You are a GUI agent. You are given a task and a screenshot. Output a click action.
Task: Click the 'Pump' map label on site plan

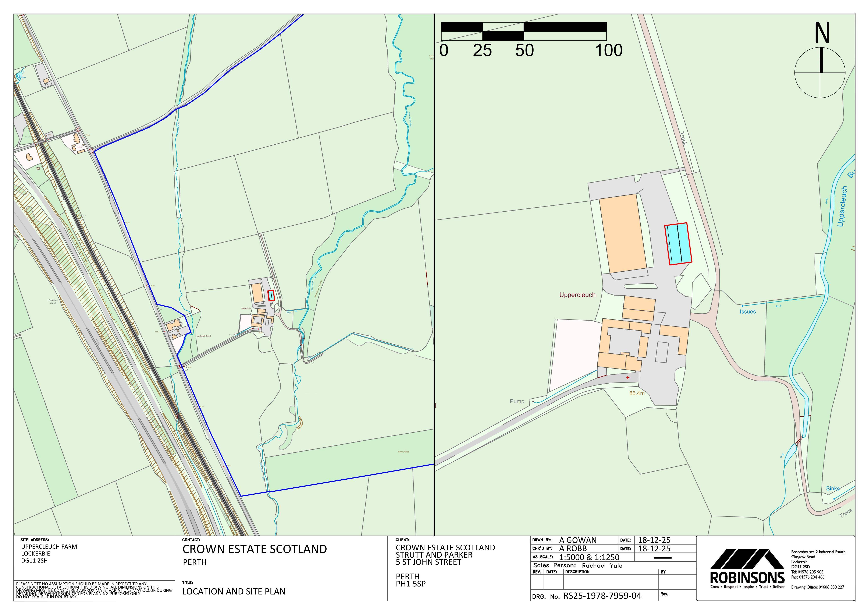pyautogui.click(x=517, y=401)
